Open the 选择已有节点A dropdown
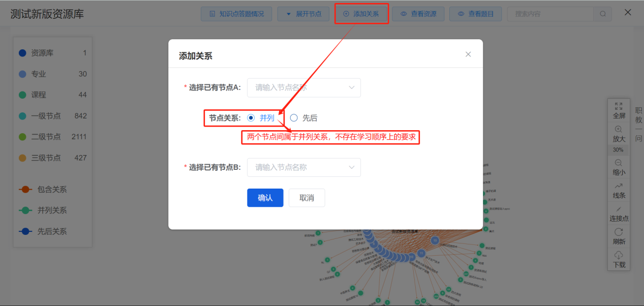 303,87
